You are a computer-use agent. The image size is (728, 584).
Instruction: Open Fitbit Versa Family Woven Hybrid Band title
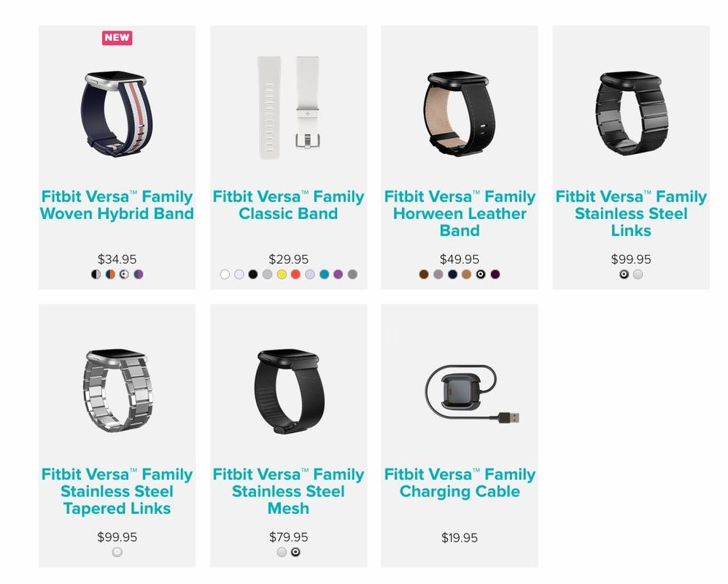117,205
